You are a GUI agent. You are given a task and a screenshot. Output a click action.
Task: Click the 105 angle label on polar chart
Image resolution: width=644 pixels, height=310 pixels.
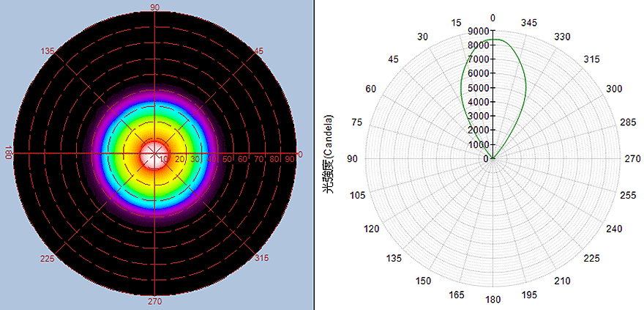[359, 195]
